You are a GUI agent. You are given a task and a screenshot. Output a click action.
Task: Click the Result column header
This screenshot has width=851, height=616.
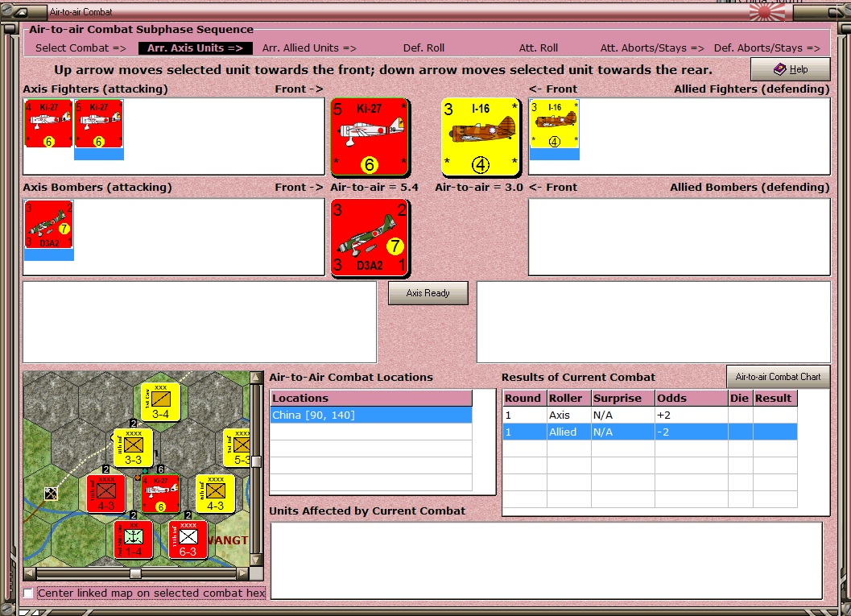775,398
